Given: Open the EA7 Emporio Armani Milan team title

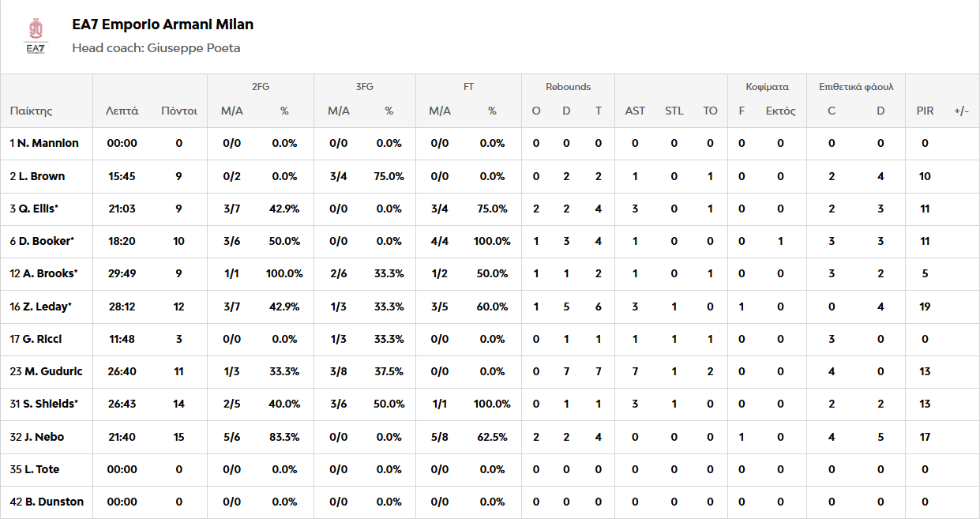Looking at the screenshot, I should (163, 24).
